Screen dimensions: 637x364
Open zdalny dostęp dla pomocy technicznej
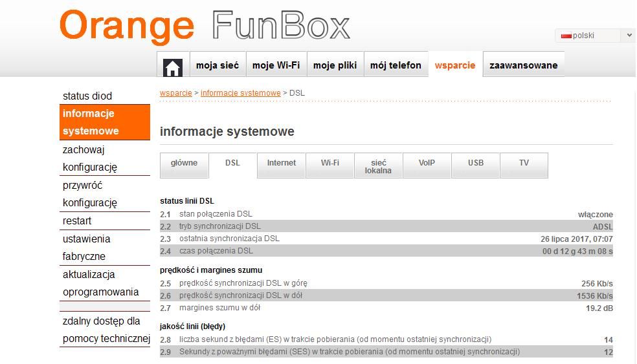pos(106,330)
